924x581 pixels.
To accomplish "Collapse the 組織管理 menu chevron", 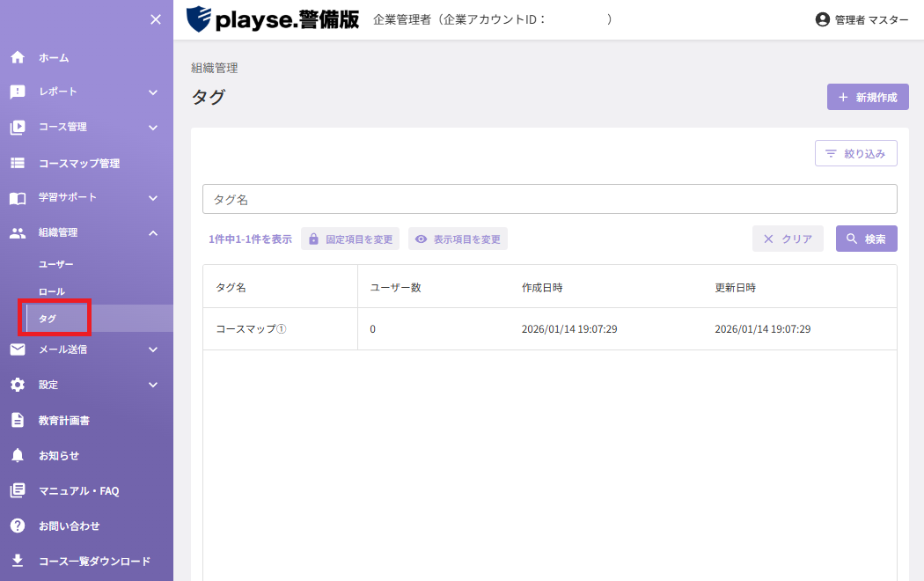I will (x=153, y=233).
